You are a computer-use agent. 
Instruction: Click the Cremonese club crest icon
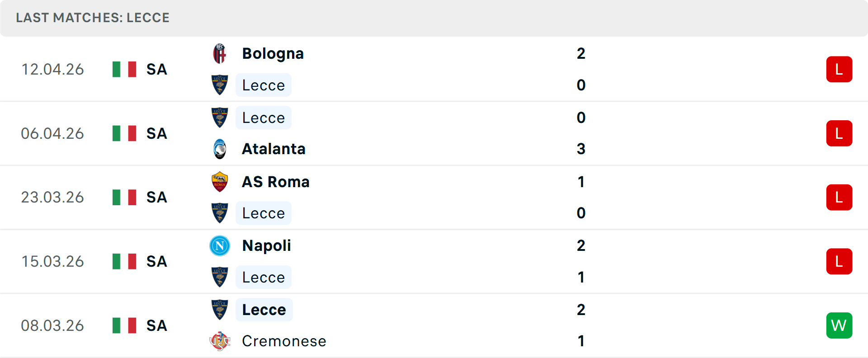click(x=220, y=341)
